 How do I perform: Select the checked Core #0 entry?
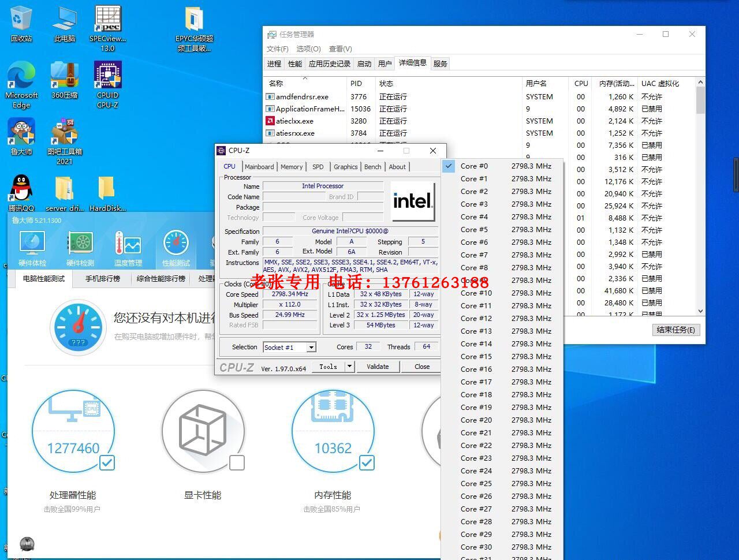pyautogui.click(x=502, y=166)
